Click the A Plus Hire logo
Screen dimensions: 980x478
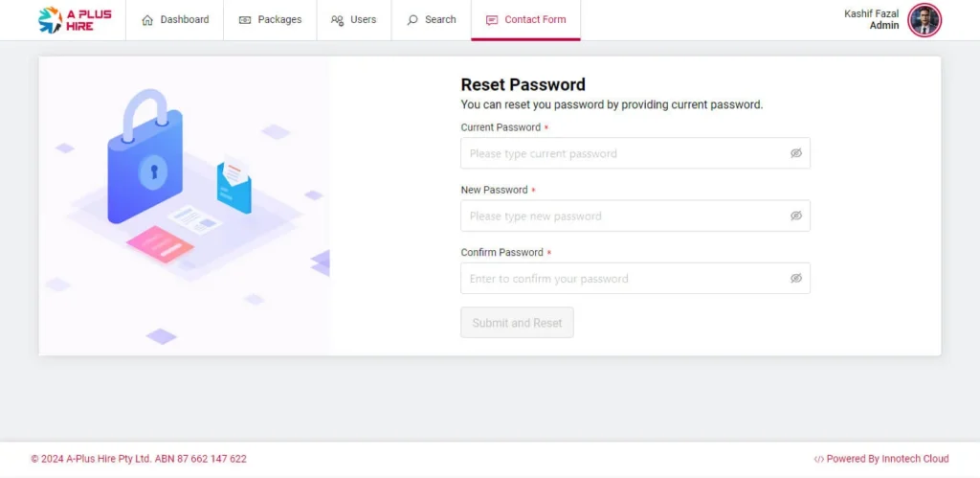point(75,20)
